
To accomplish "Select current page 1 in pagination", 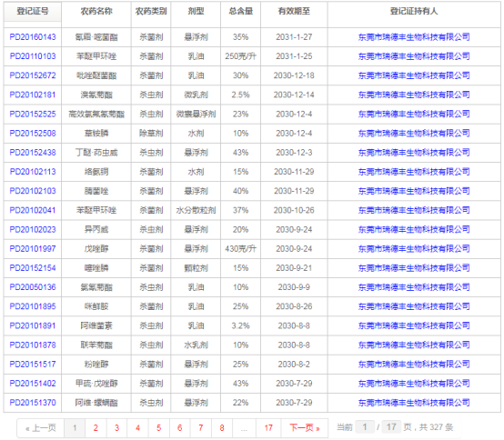I will pyautogui.click(x=75, y=428).
